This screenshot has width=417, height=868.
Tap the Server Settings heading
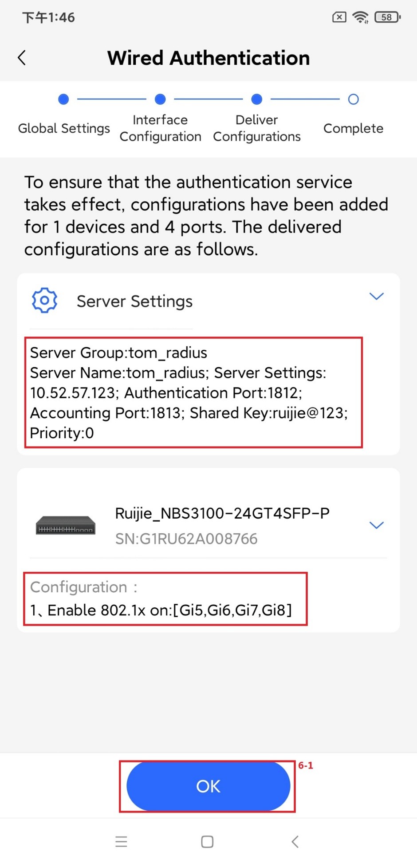pyautogui.click(x=134, y=301)
